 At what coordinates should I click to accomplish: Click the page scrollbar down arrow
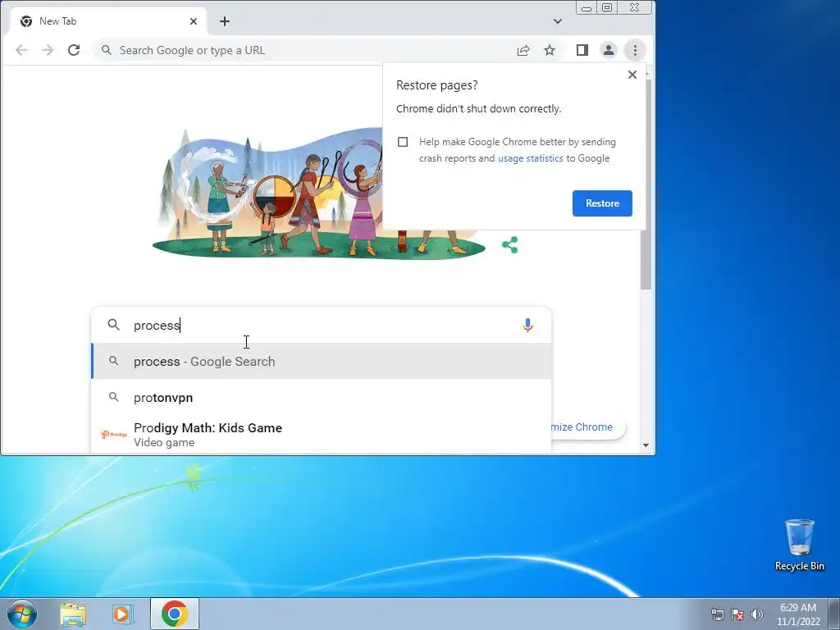click(x=646, y=445)
